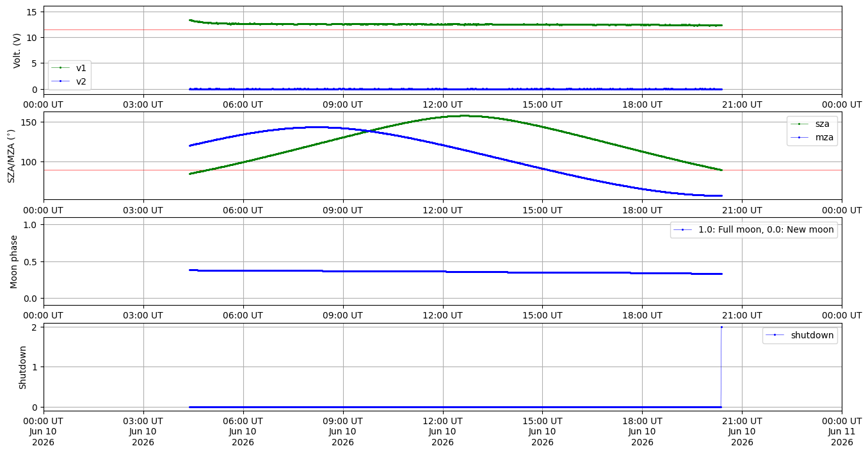868x453 pixels.
Task: Click the 06:00 UT Jun 10 2026 tick label
Action: [243, 431]
